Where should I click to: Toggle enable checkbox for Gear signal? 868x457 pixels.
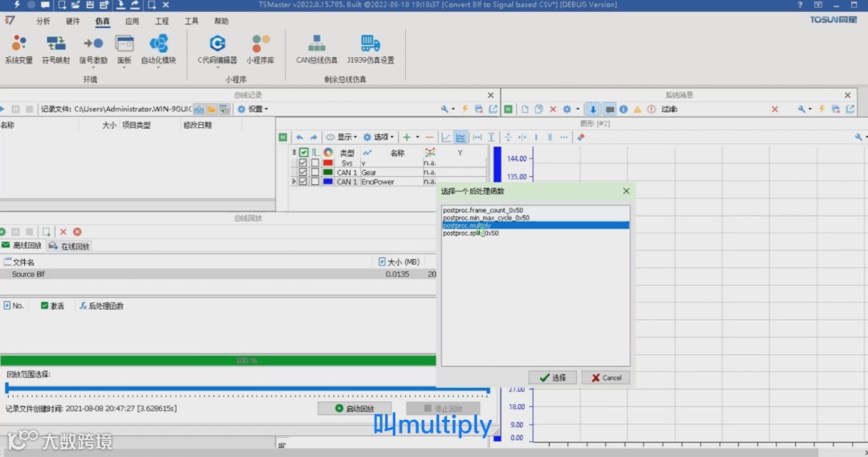[x=303, y=172]
